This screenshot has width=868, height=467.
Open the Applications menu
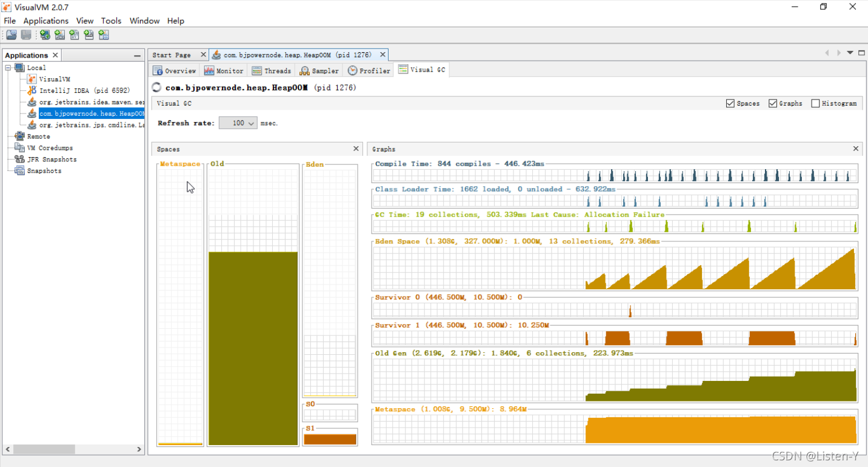click(46, 21)
